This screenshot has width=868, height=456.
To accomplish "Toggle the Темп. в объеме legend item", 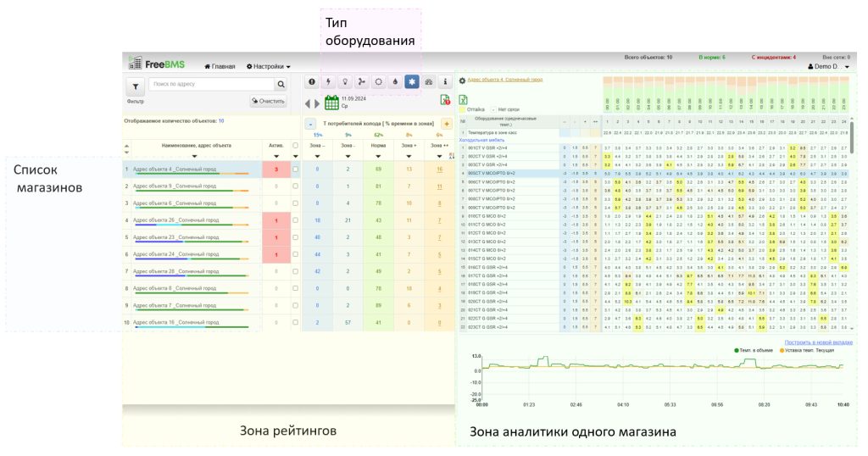I will (x=753, y=350).
